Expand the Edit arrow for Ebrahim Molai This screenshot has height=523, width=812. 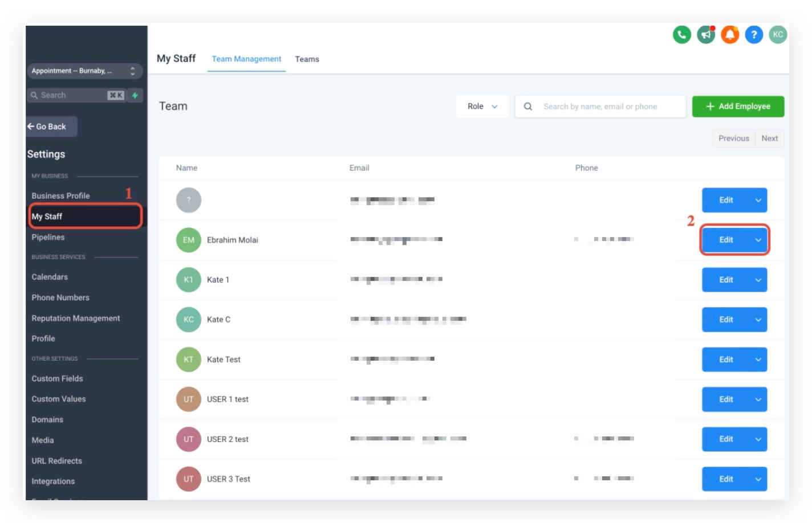[758, 240]
